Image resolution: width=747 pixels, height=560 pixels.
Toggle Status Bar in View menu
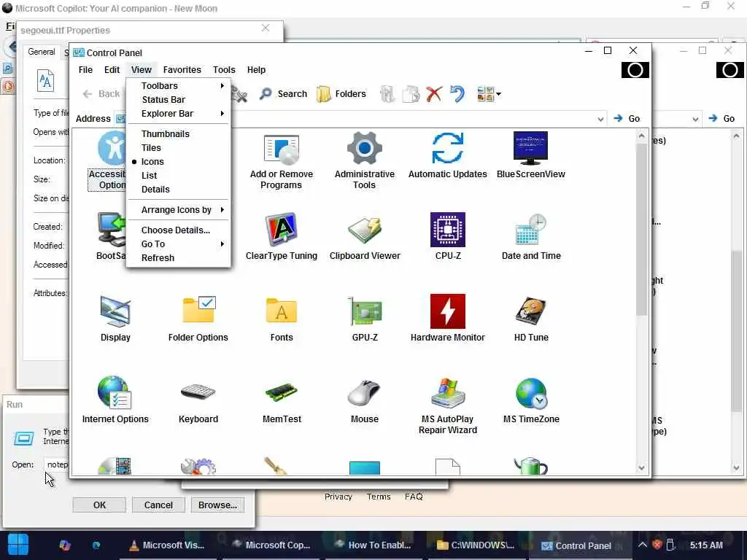pos(178,99)
